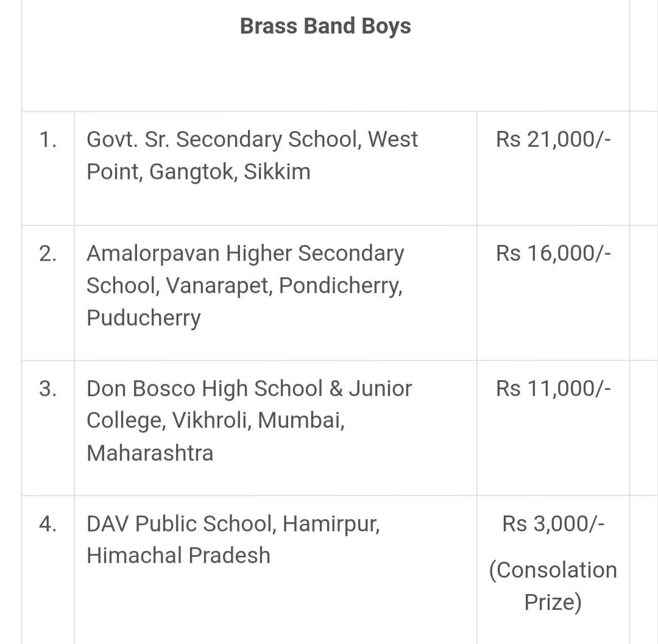Click the Himachal Pradesh text

pyautogui.click(x=179, y=556)
